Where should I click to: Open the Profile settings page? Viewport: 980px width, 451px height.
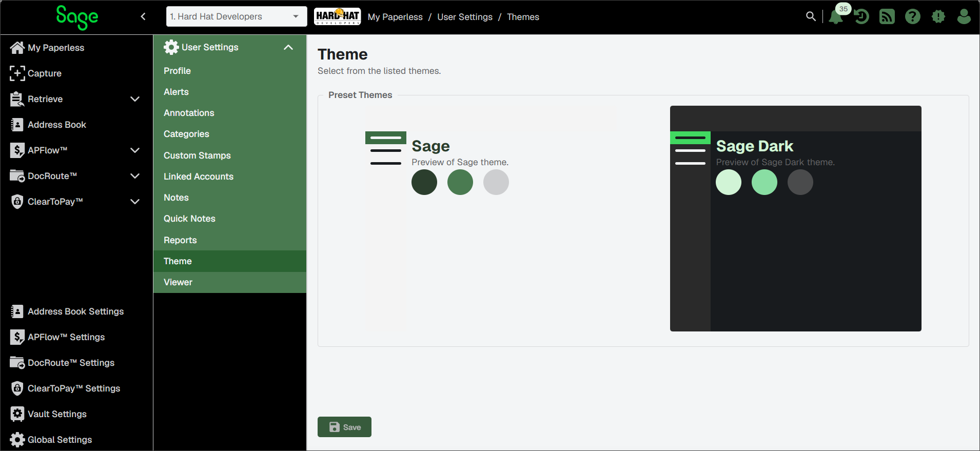230,71
